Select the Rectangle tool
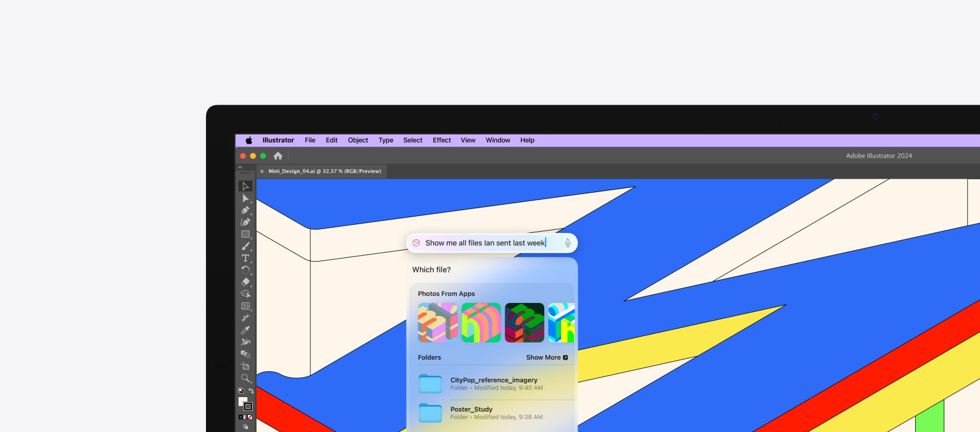 (x=245, y=234)
